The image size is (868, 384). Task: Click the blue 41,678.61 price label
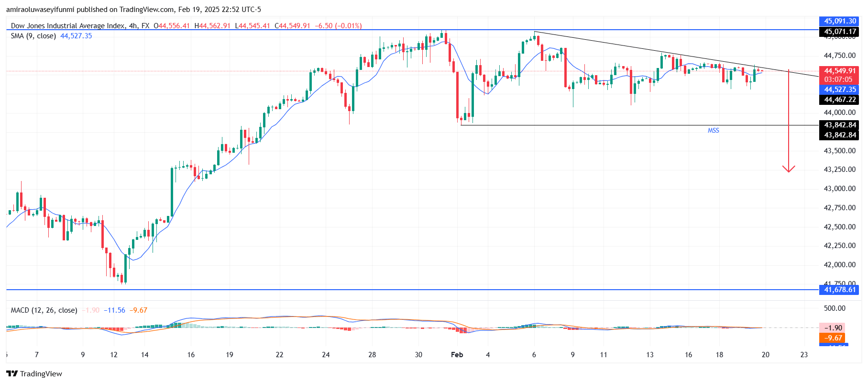point(840,290)
